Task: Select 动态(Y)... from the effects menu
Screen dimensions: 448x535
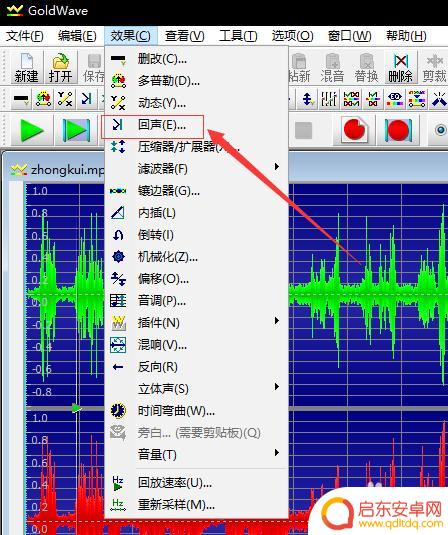Action: pos(196,103)
